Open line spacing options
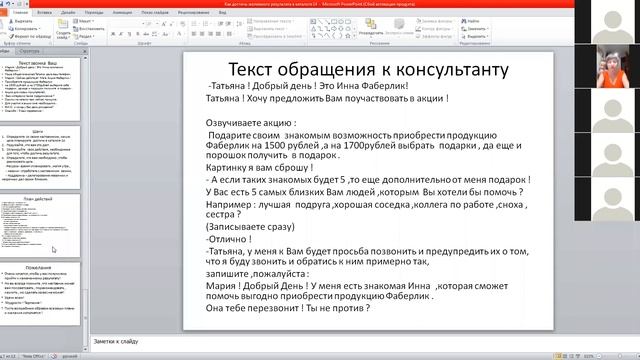This screenshot has height=360, width=640. tap(239, 24)
